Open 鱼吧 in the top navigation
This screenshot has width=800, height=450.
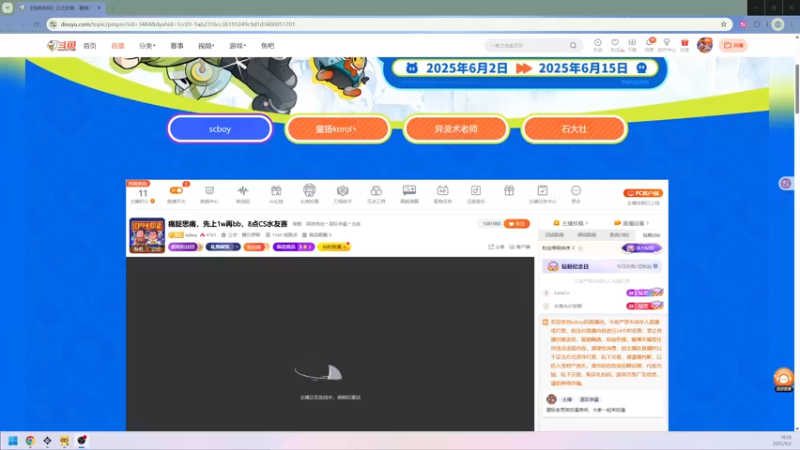pyautogui.click(x=267, y=45)
